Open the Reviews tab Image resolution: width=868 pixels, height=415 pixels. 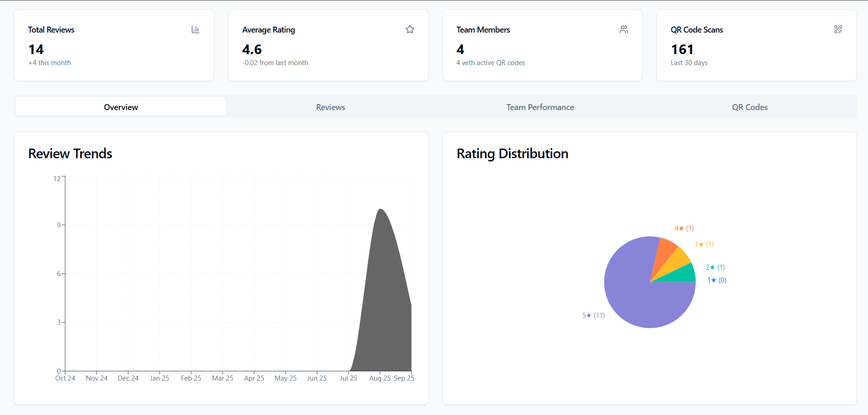(330, 107)
